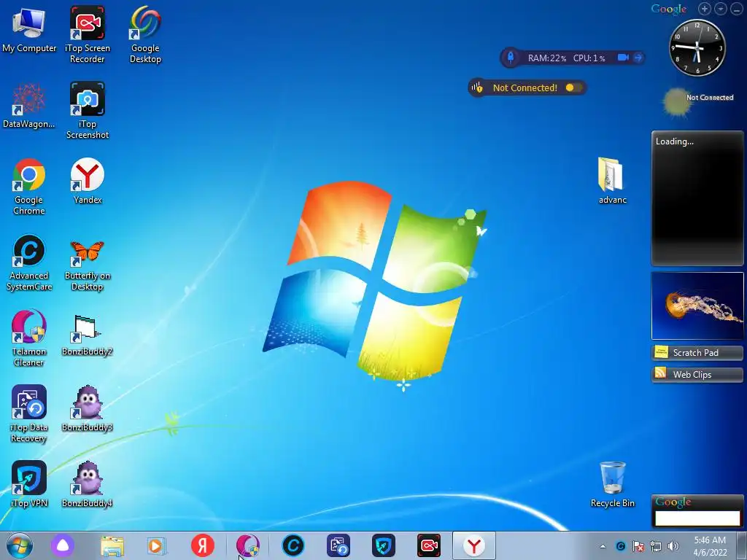Show hidden tray icons arrow
Viewport: 747px width, 560px height.
[x=603, y=546]
